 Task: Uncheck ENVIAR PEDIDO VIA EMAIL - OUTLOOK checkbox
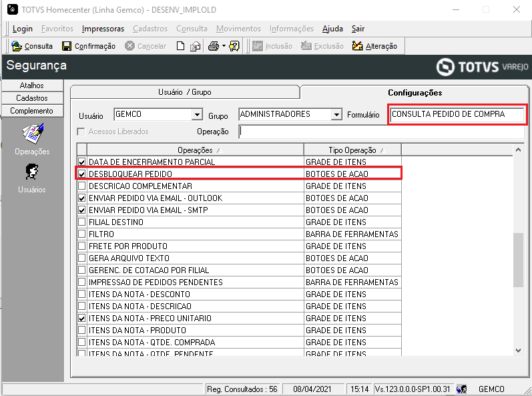(x=81, y=198)
